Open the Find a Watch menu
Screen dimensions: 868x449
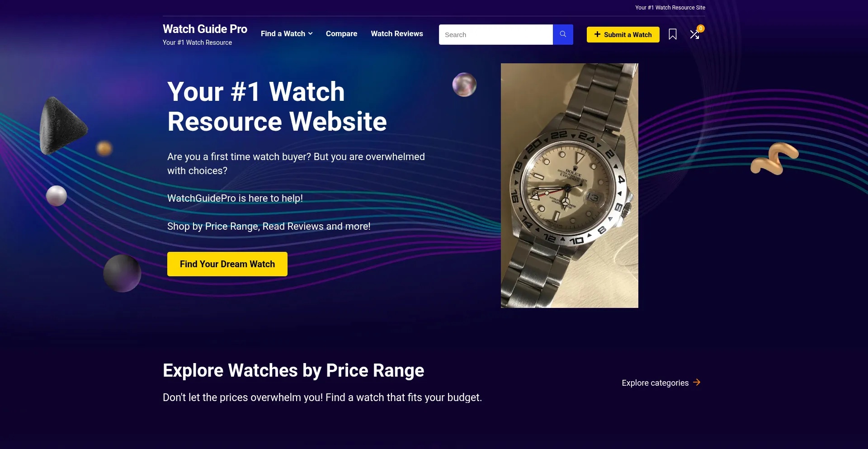pos(287,34)
